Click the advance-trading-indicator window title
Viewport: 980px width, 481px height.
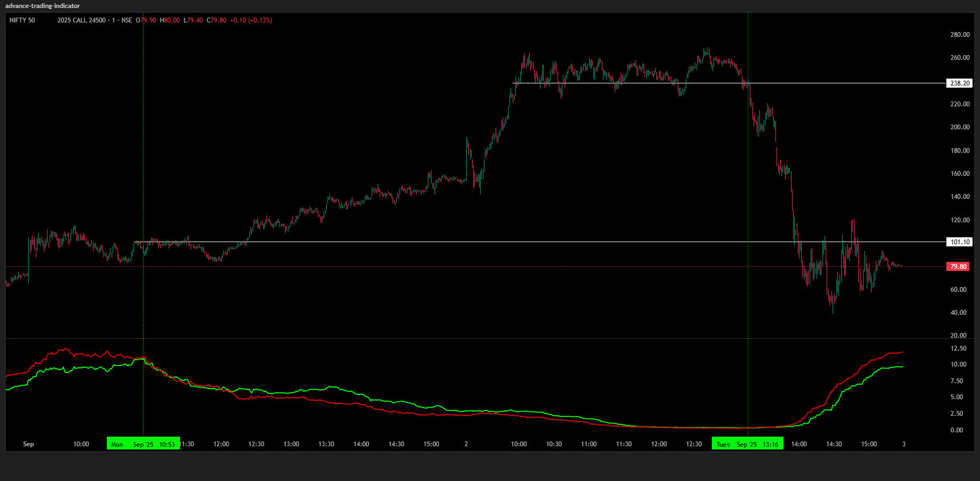click(42, 6)
